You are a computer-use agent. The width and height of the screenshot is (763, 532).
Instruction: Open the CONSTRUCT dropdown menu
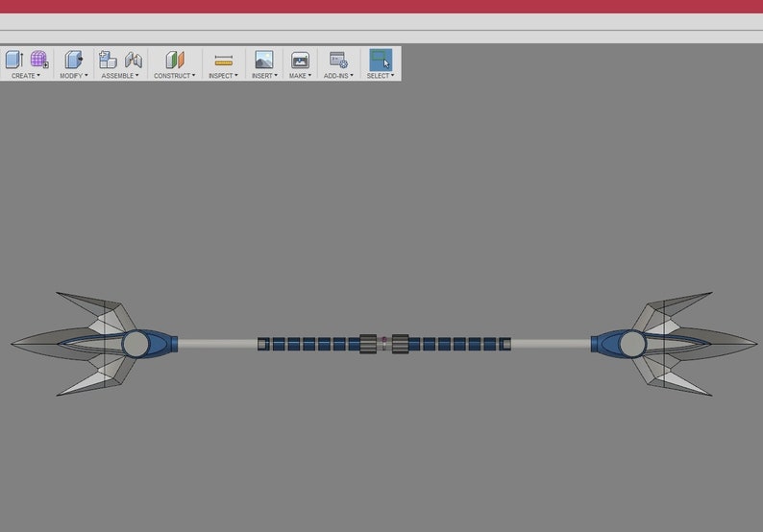point(175,76)
